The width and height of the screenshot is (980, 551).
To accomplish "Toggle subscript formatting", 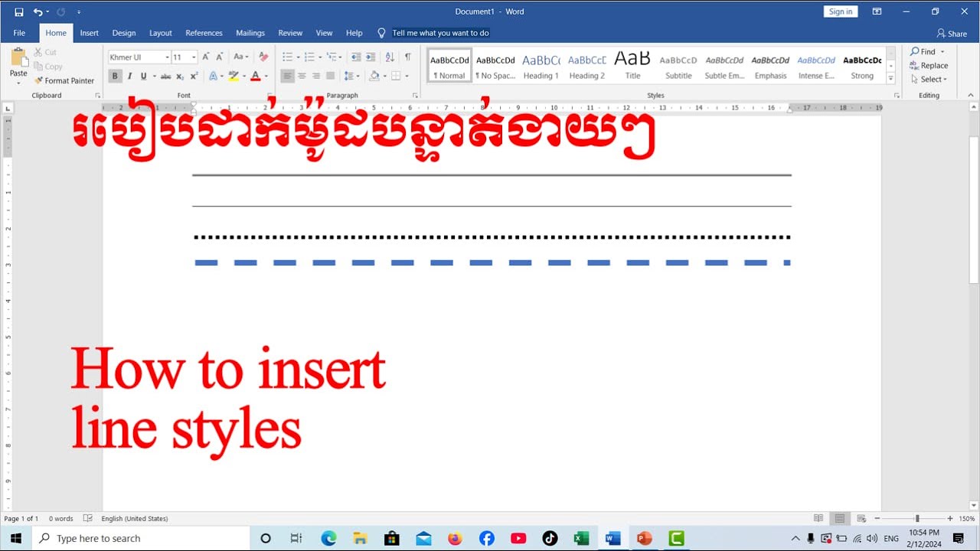I will (x=180, y=76).
